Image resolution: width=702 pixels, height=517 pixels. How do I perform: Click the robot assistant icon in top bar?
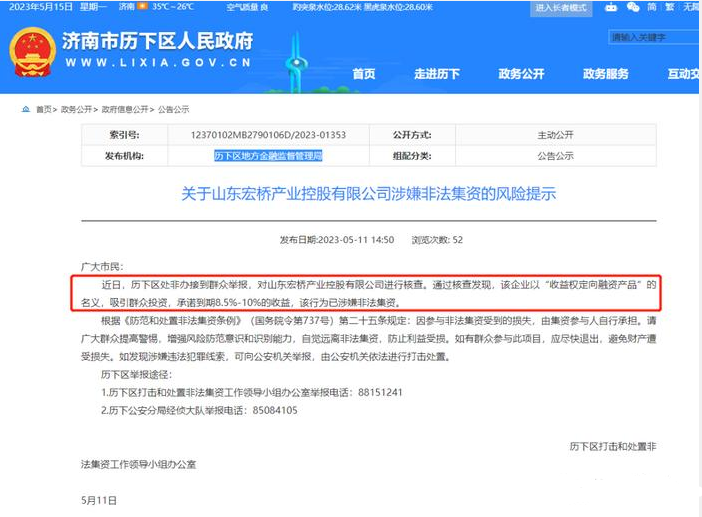coord(611,7)
